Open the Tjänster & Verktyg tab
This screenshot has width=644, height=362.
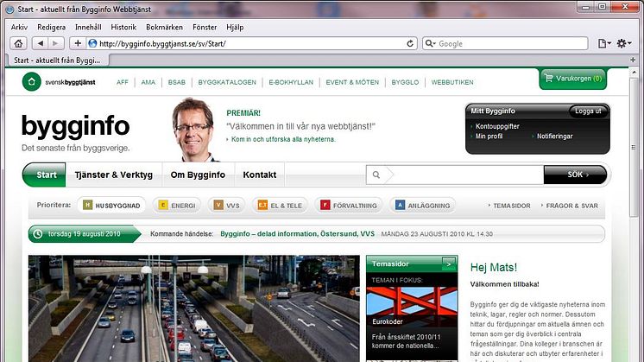114,175
